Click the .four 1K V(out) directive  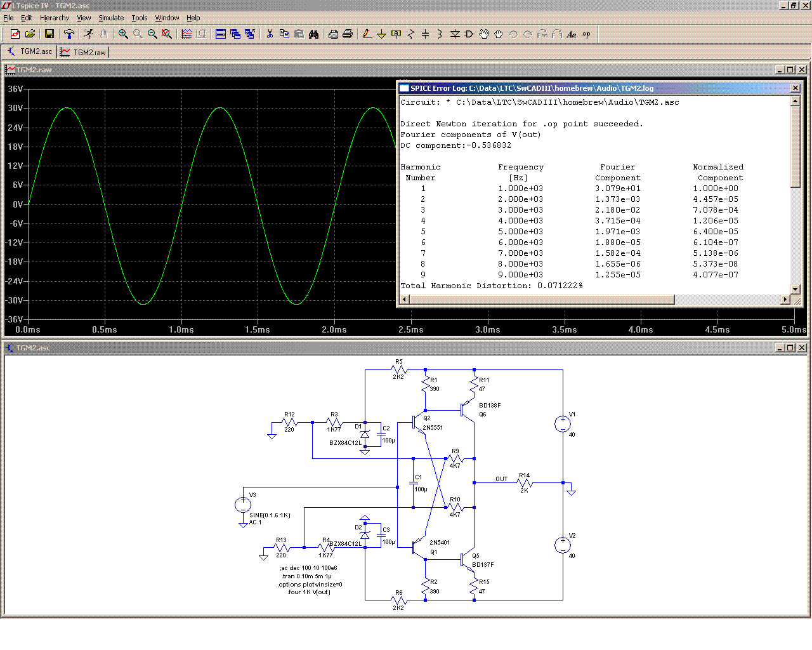(x=309, y=592)
